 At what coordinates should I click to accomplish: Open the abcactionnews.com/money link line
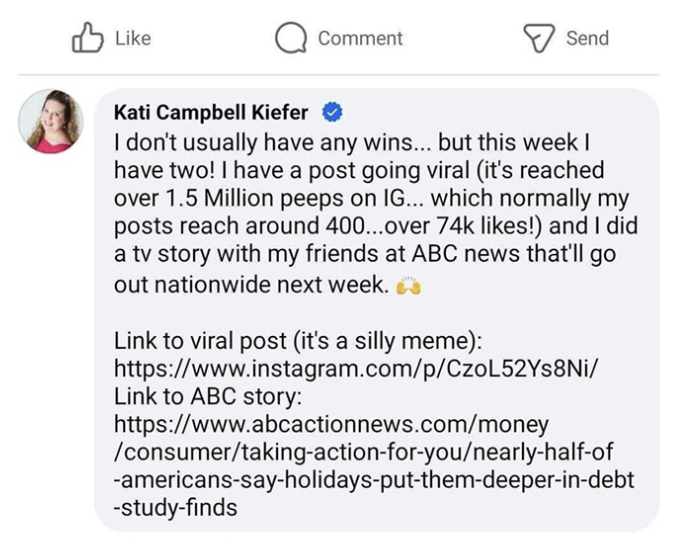pos(331,423)
